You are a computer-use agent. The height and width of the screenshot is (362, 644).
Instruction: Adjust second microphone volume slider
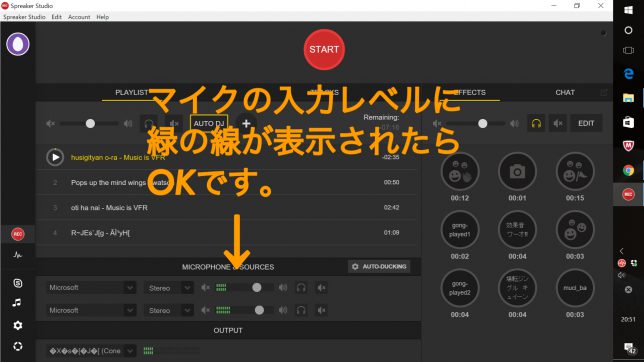[259, 310]
